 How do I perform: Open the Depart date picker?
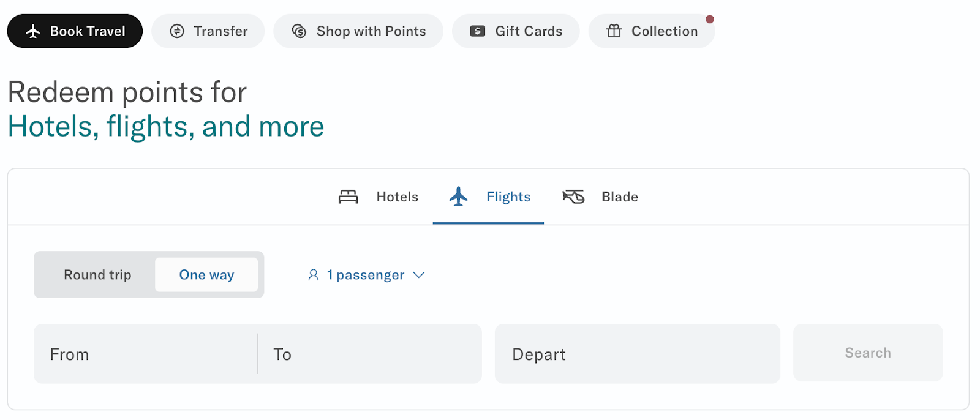pyautogui.click(x=637, y=354)
